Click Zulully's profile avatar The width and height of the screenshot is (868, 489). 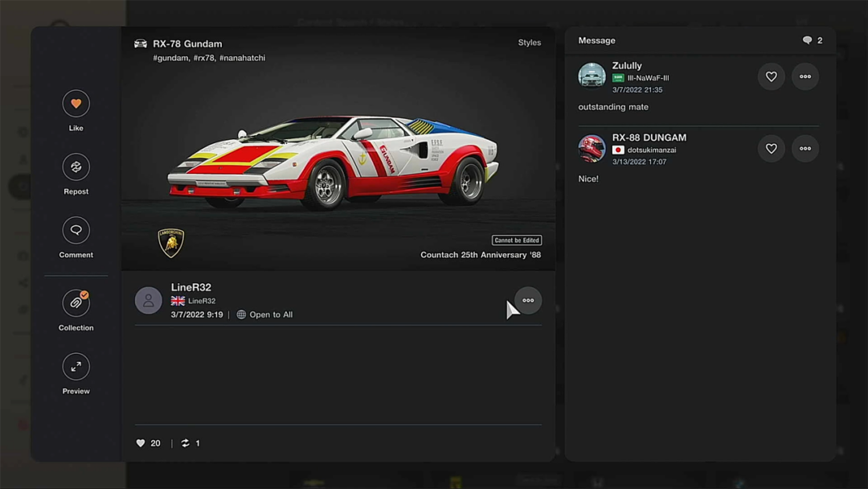point(592,76)
